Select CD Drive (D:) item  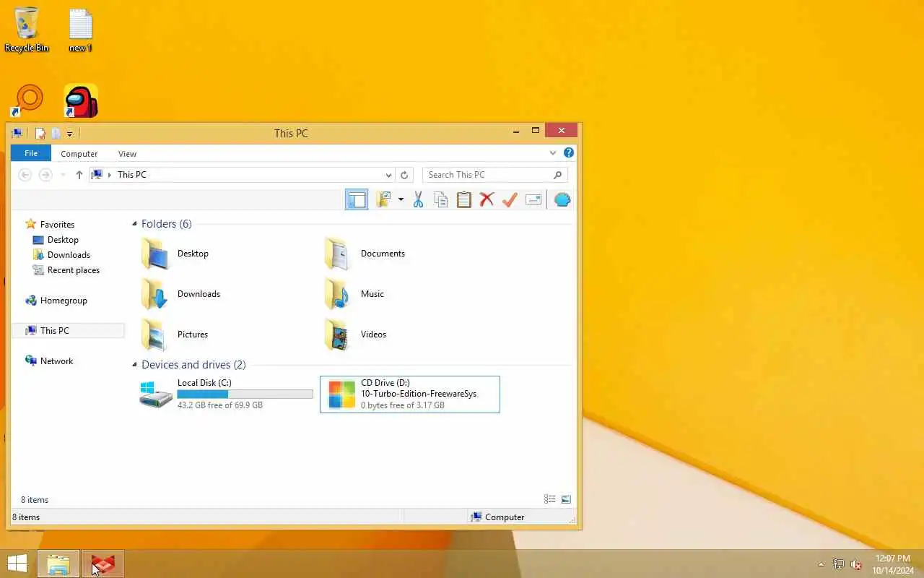point(410,394)
